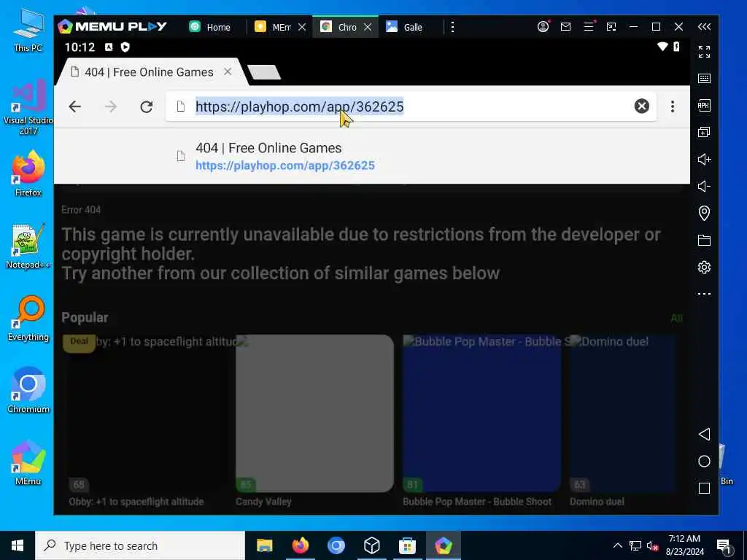Click the volume down icon in the sidebar
Screen dimensions: 747x560
[704, 186]
